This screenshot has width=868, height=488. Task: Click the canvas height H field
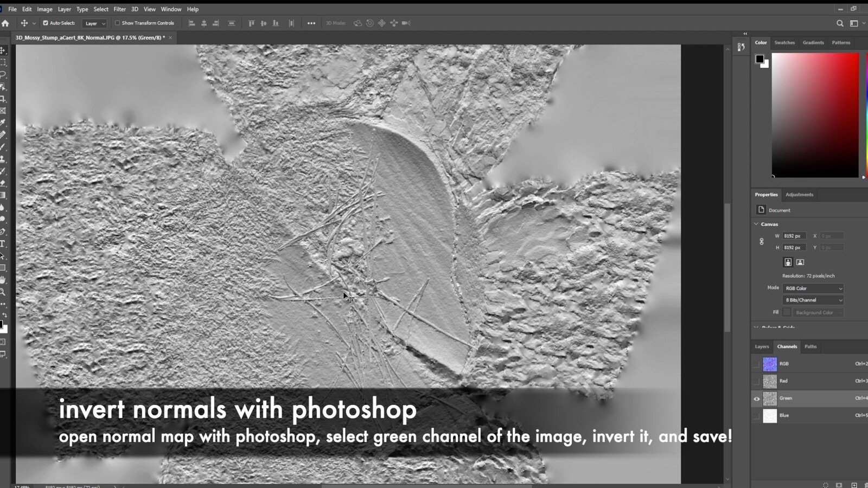795,248
